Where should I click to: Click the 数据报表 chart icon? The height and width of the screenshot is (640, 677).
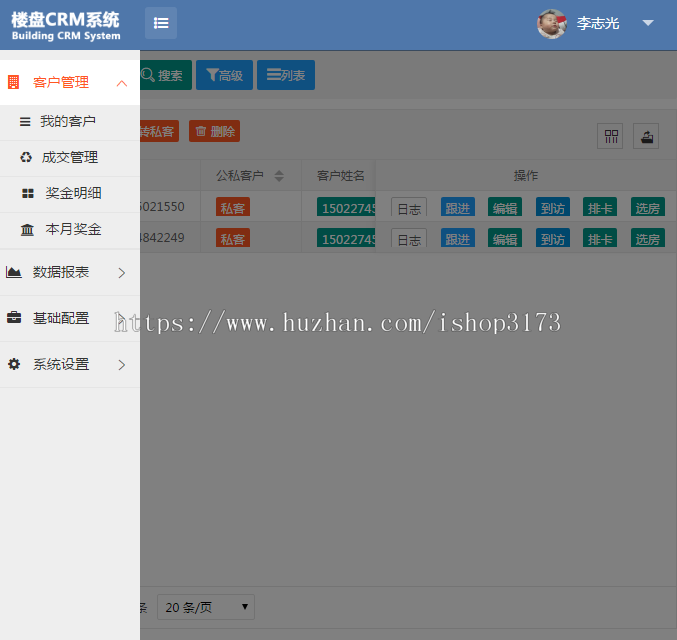14,272
